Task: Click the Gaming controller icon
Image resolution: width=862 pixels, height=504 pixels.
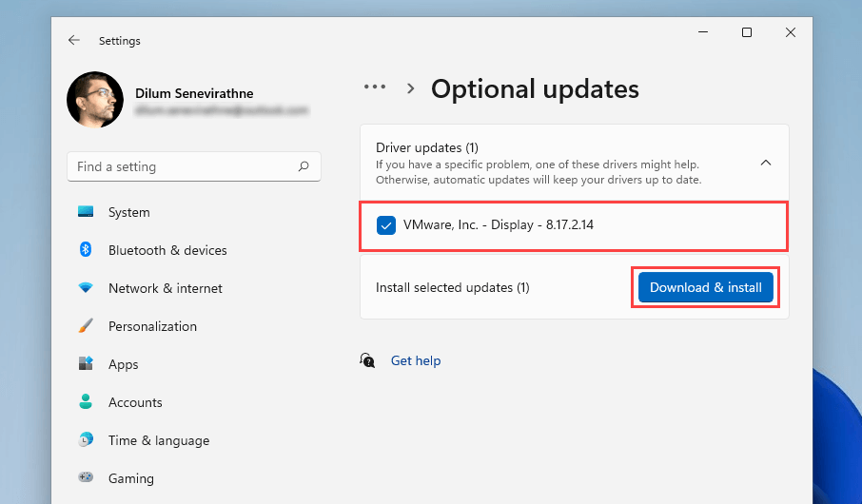Action: coord(86,478)
